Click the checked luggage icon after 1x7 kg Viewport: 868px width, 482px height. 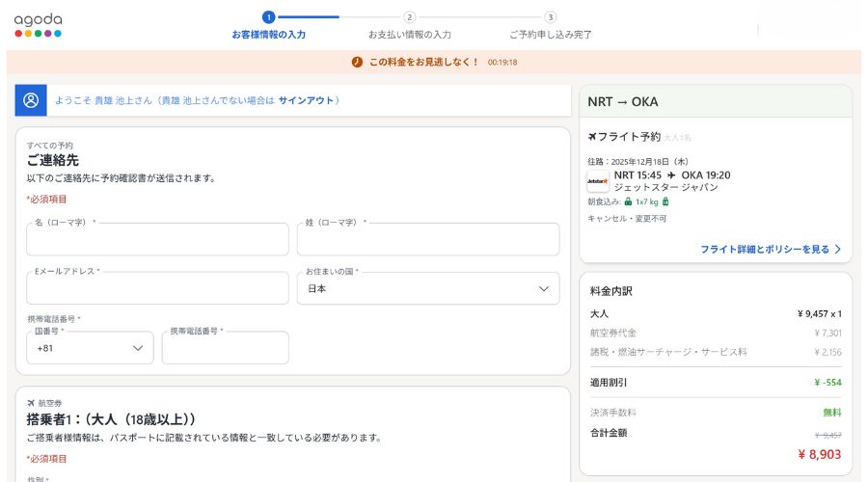(x=665, y=202)
